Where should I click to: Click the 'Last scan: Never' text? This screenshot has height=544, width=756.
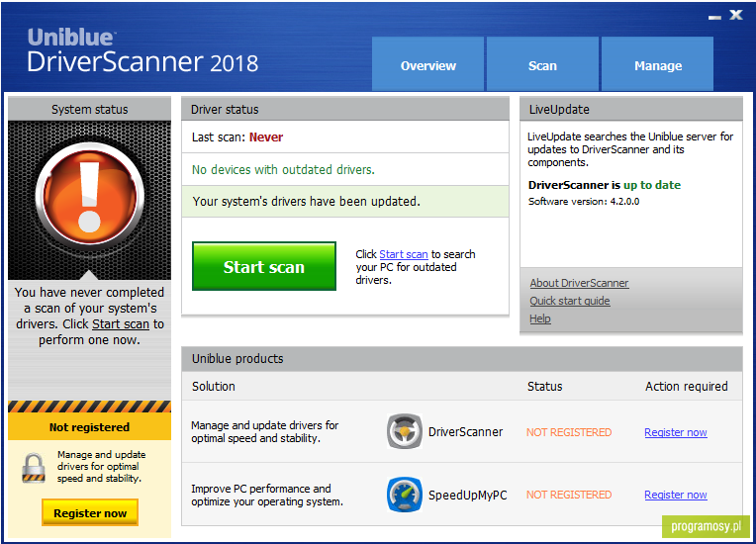pyautogui.click(x=237, y=136)
